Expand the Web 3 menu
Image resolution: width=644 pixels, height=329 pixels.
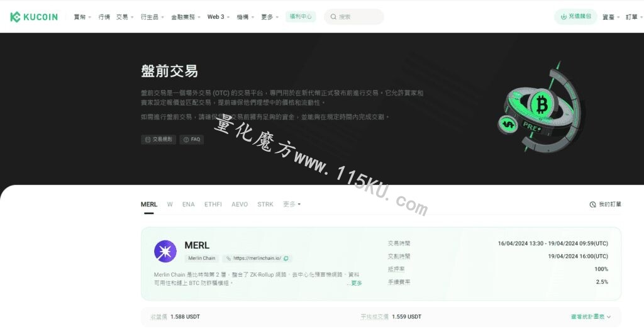point(218,17)
